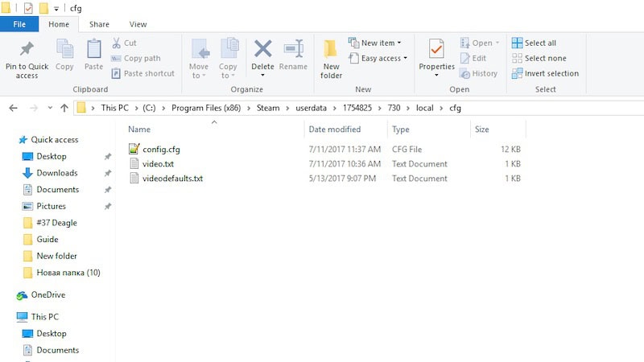Navigate to 730 breadcrumb
This screenshot has height=362, width=644.
click(394, 108)
